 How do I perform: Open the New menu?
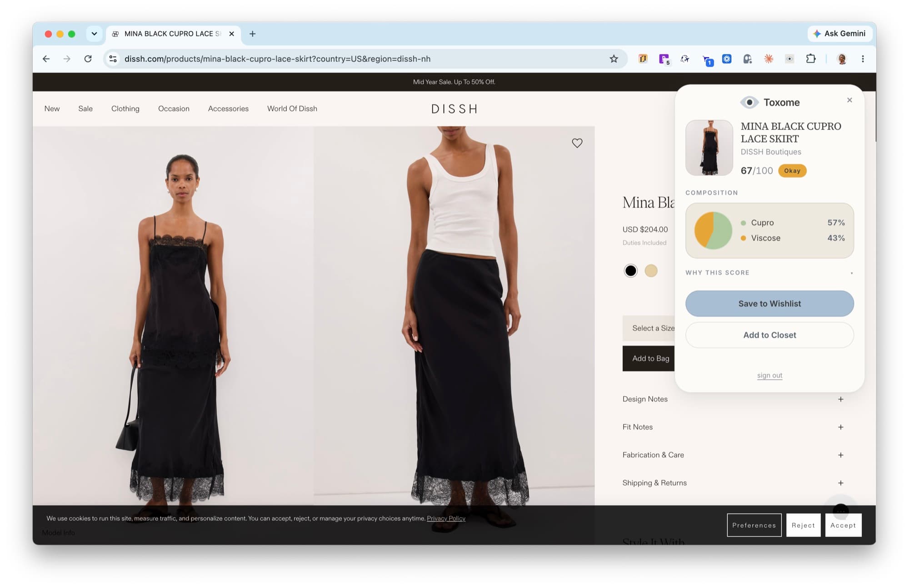point(52,109)
